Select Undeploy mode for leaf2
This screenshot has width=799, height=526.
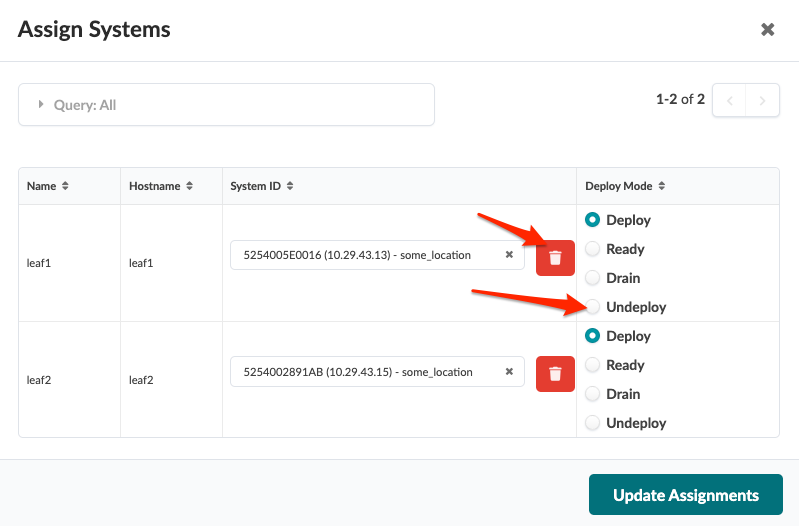[x=594, y=423]
